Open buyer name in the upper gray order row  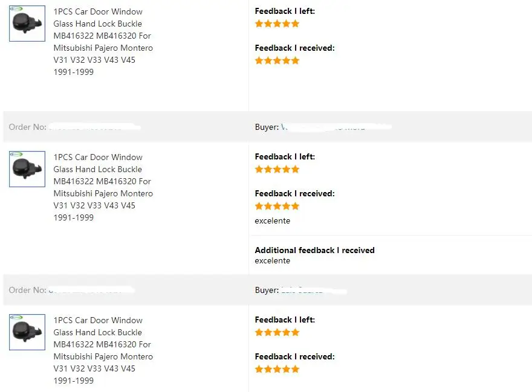336,127
